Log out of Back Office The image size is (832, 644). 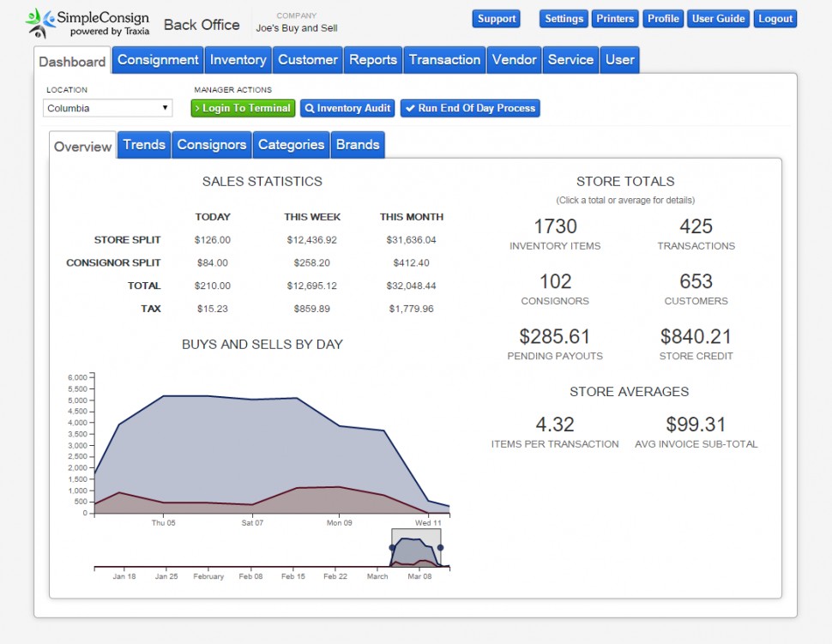[x=775, y=18]
